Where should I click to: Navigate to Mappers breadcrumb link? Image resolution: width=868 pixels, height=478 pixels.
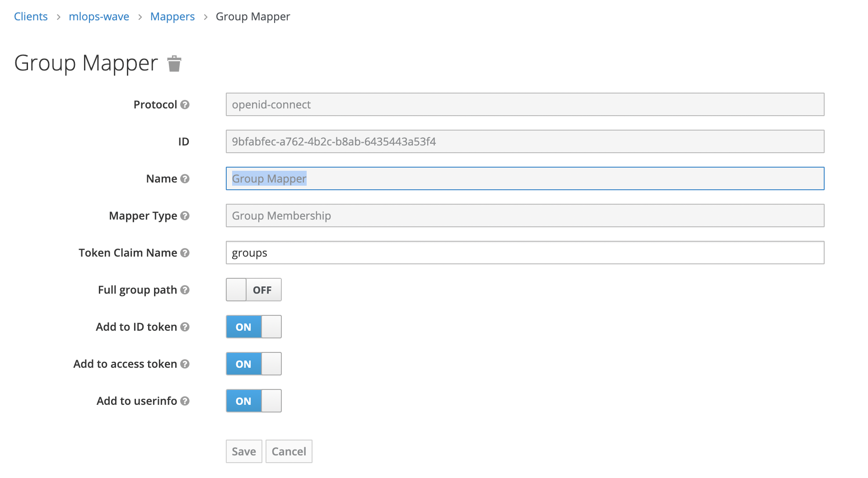172,17
